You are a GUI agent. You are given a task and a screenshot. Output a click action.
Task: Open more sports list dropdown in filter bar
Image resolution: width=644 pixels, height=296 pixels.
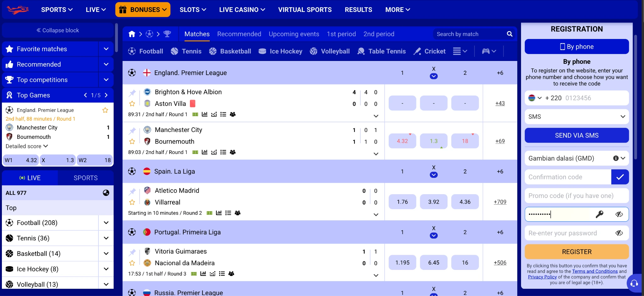click(x=460, y=51)
